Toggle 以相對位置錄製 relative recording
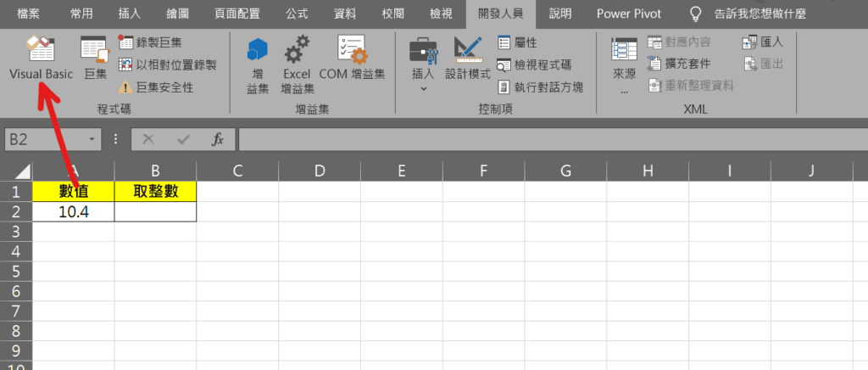This screenshot has height=370, width=868. [x=167, y=64]
